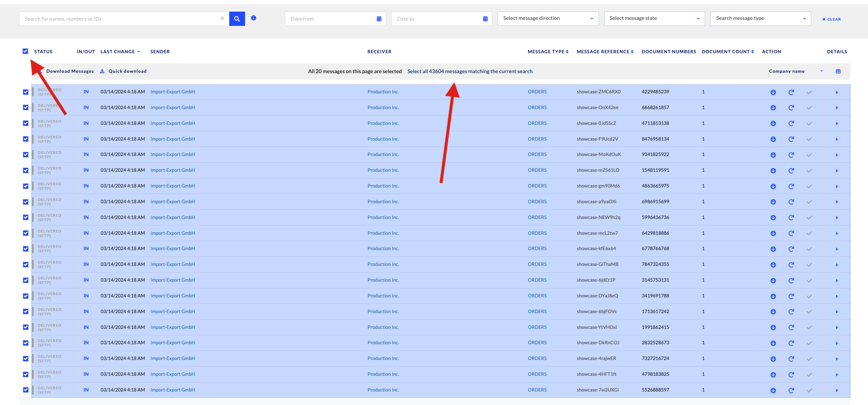Open the Date to calendar picker icon
The width and height of the screenshot is (868, 405).
coord(485,19)
